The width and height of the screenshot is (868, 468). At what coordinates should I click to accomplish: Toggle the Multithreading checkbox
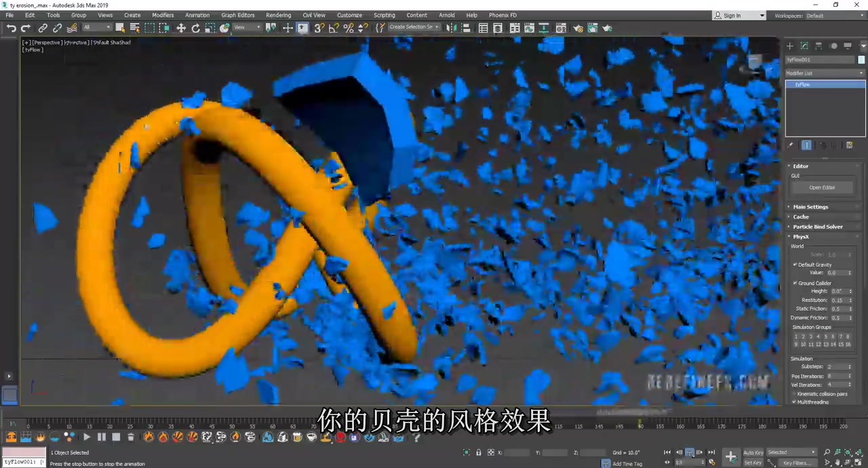point(794,402)
